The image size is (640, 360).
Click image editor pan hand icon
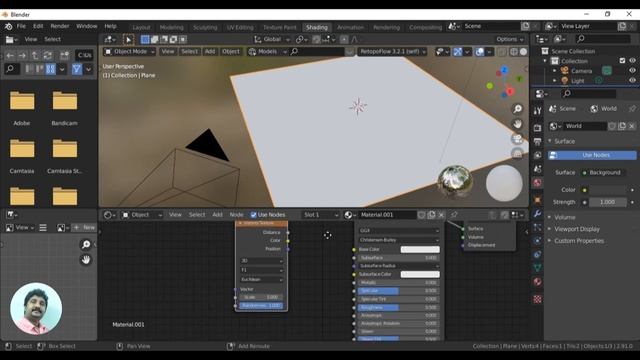(86, 260)
